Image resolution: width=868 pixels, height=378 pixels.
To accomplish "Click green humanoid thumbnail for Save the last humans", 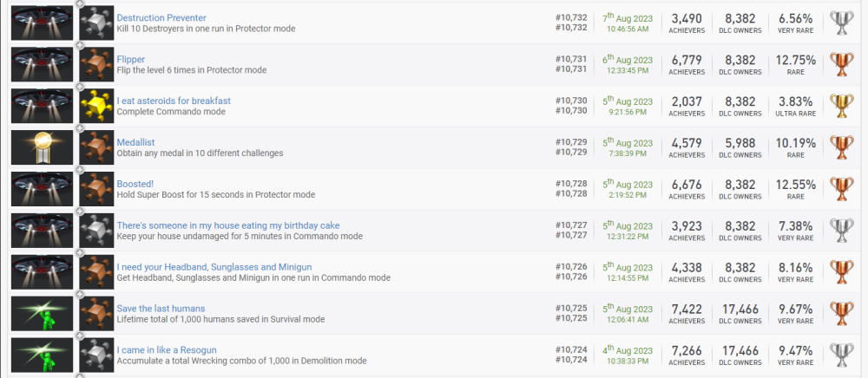I will click(x=41, y=314).
